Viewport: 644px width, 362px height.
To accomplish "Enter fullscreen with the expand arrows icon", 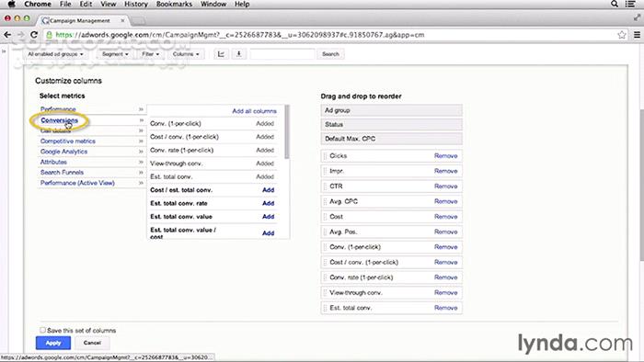I will point(637,17).
